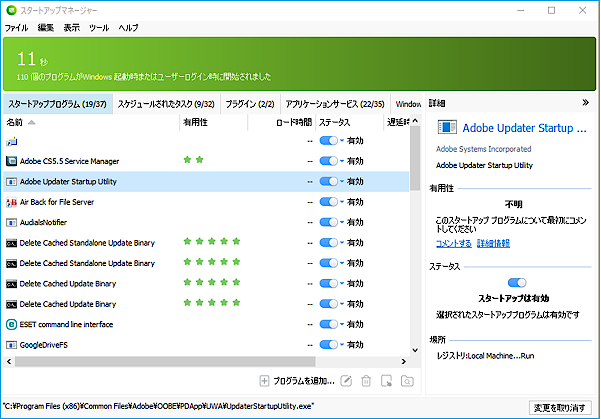Open the ファイル menu
Viewport: 601px width, 419px height.
click(16, 28)
